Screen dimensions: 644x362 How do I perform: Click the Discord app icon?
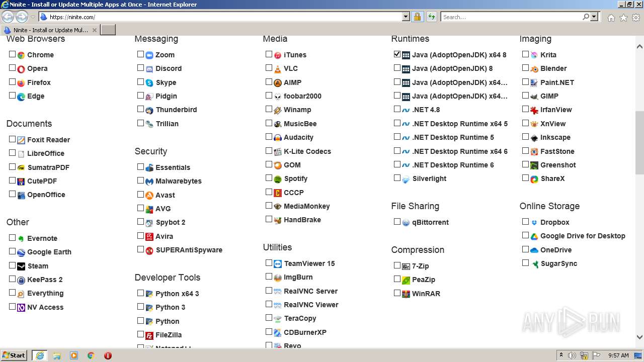[149, 69]
